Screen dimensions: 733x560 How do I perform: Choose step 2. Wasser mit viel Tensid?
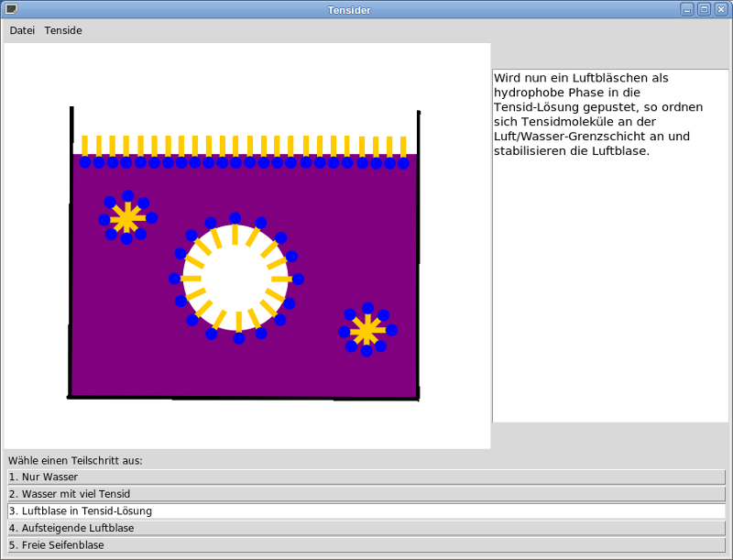(x=366, y=494)
